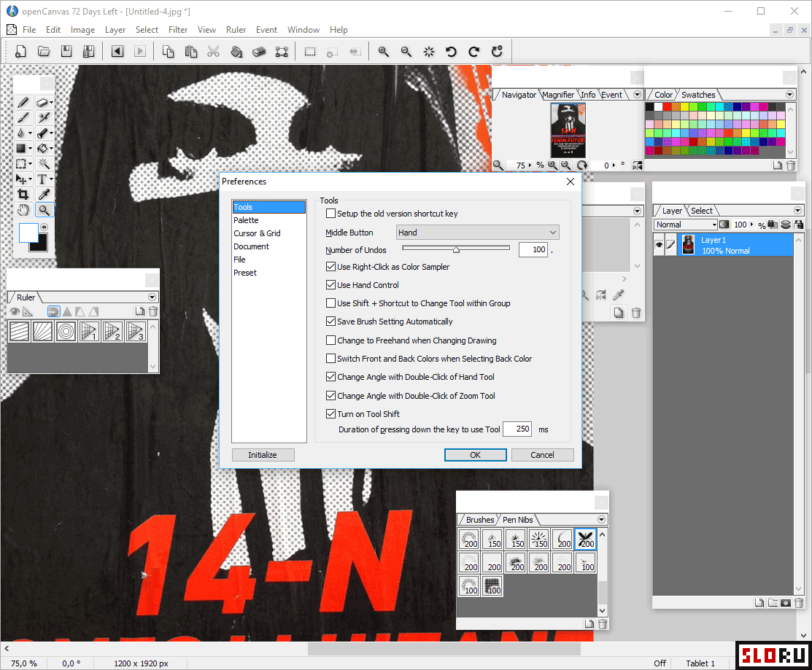Click Cancel in Preferences dialog

(x=542, y=455)
